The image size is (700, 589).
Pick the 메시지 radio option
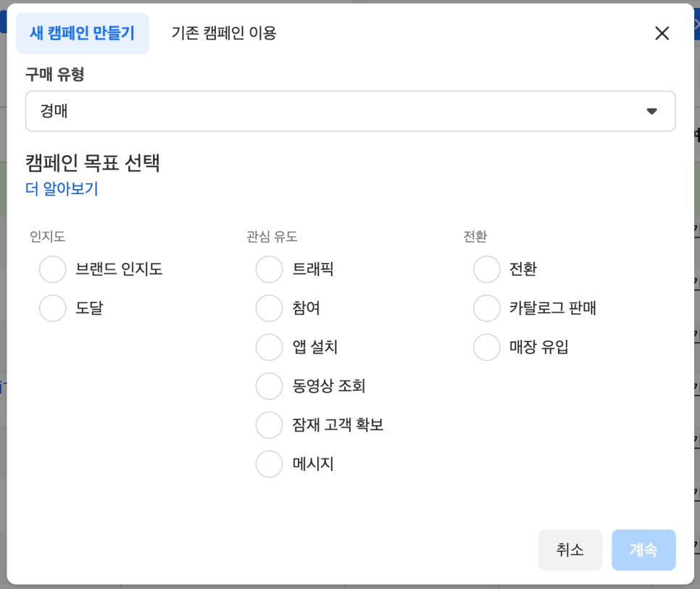click(269, 464)
